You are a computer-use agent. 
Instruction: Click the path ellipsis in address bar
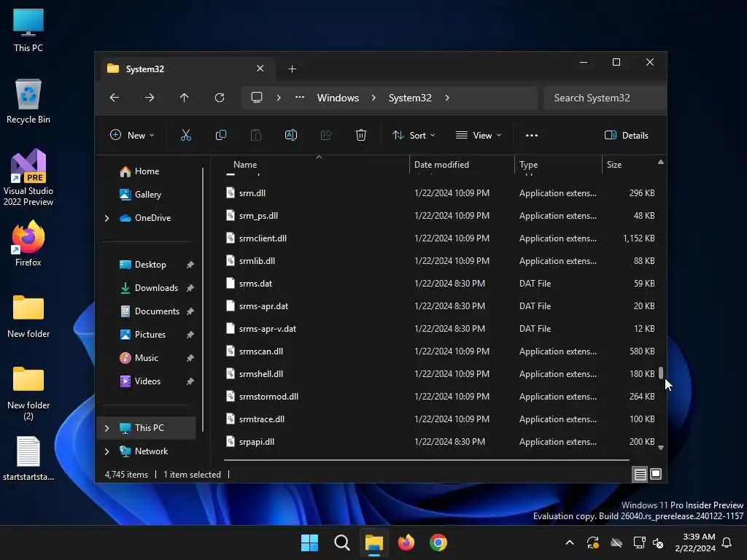(300, 98)
